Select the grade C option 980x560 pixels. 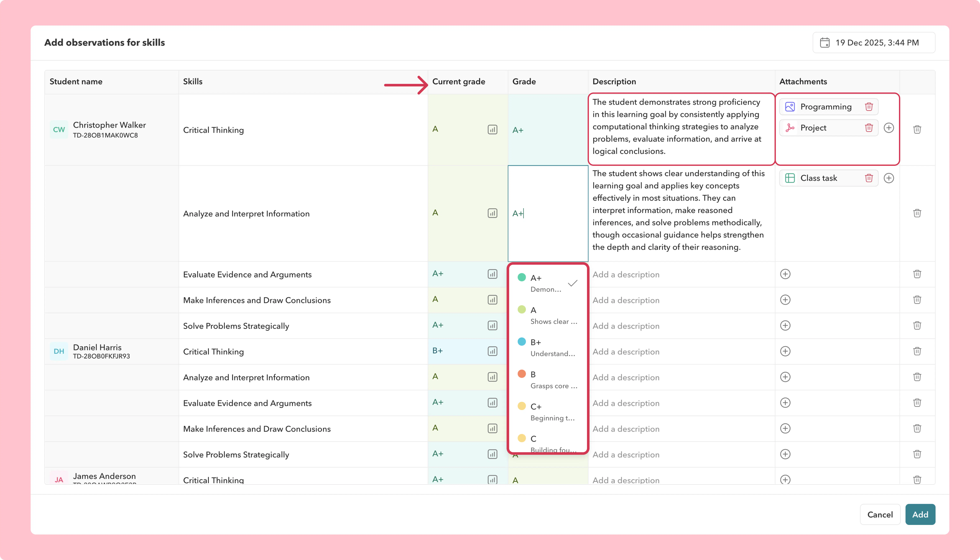(548, 442)
